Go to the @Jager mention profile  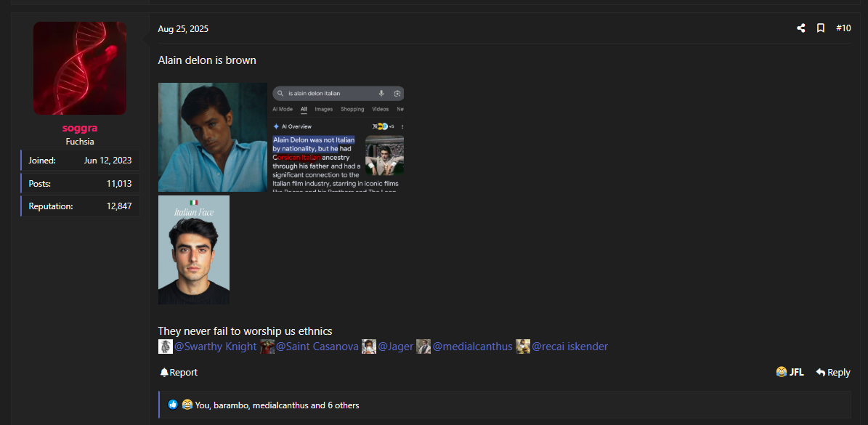pos(395,347)
